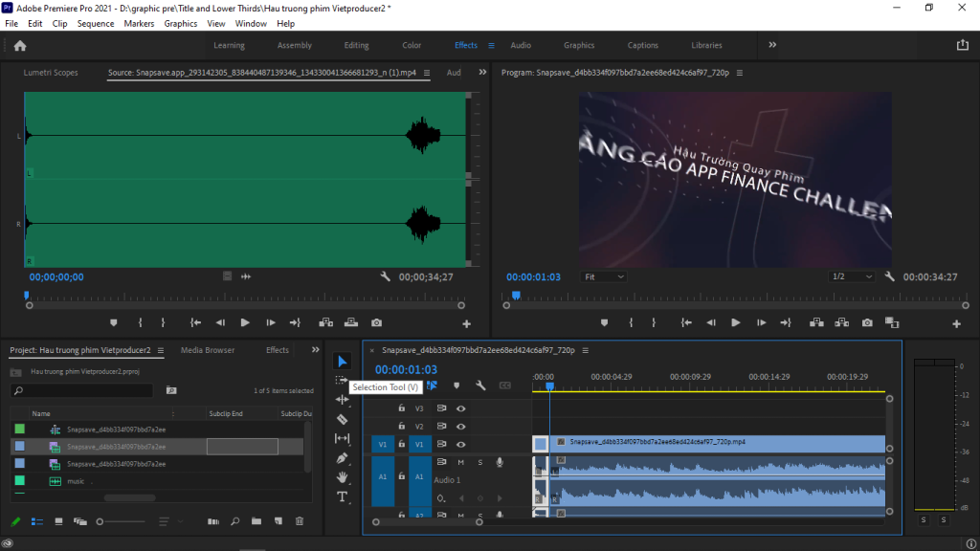Click the New Bin folder icon

point(256,521)
